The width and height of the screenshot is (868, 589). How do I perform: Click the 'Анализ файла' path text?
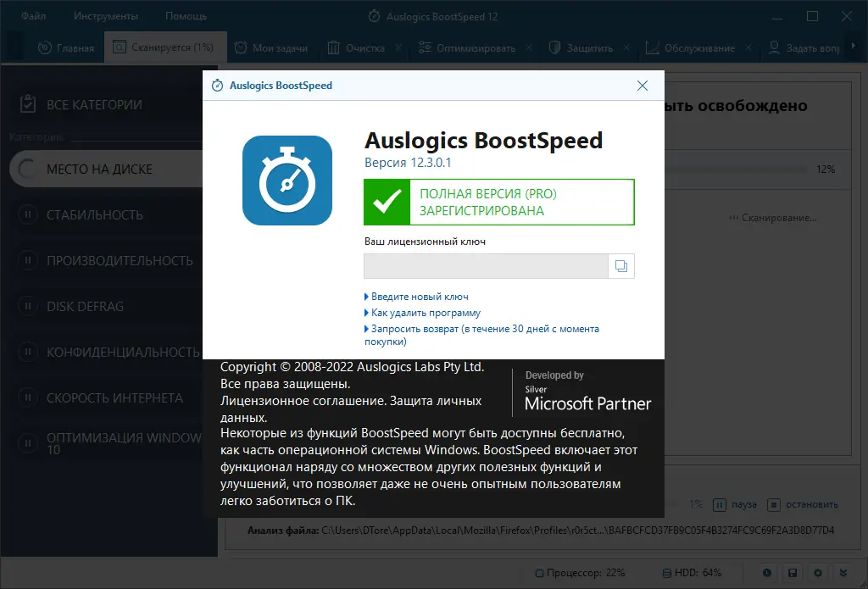coord(540,531)
